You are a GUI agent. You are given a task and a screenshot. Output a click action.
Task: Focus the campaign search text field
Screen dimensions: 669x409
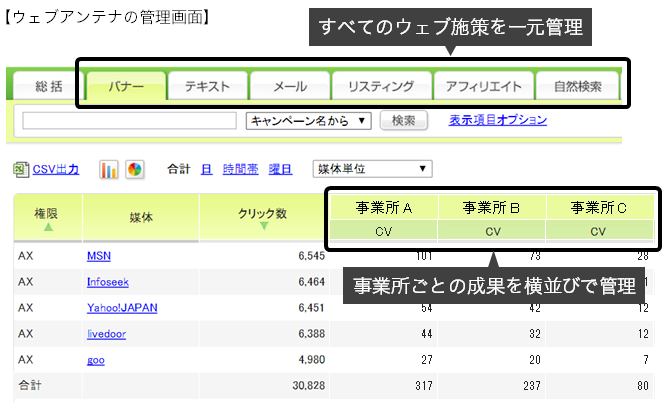(x=128, y=121)
